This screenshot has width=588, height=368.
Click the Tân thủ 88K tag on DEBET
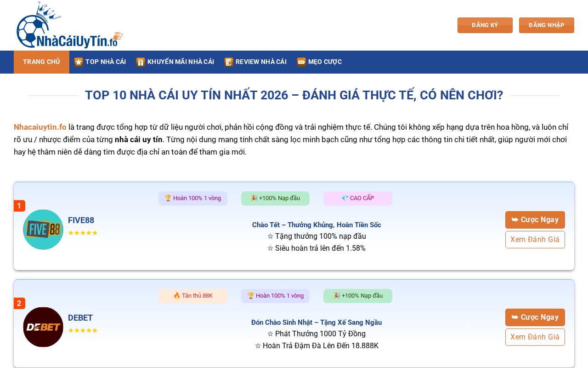point(193,296)
